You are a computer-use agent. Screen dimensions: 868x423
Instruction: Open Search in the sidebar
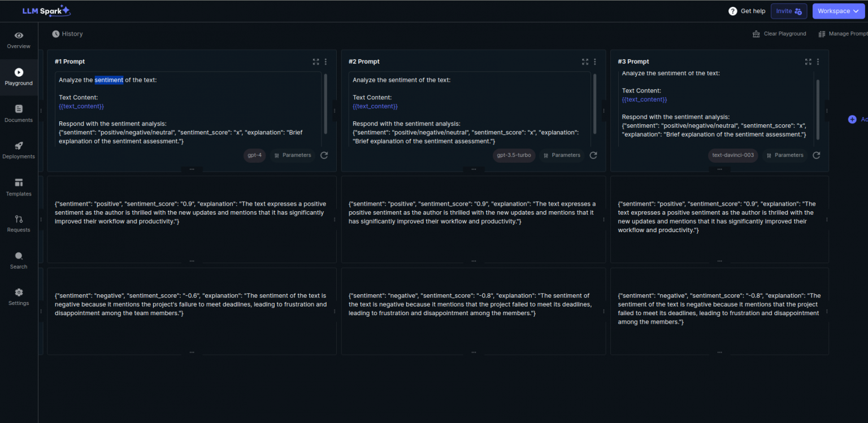click(19, 260)
